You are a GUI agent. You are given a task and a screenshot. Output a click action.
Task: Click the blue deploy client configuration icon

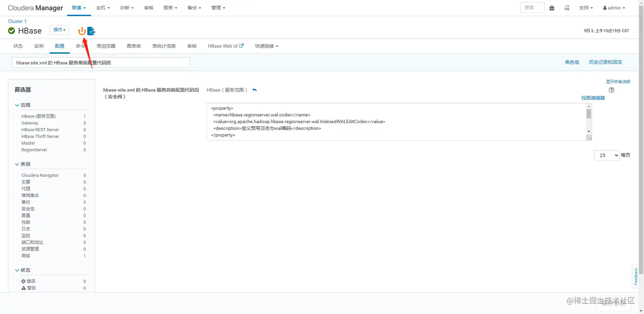pos(91,31)
